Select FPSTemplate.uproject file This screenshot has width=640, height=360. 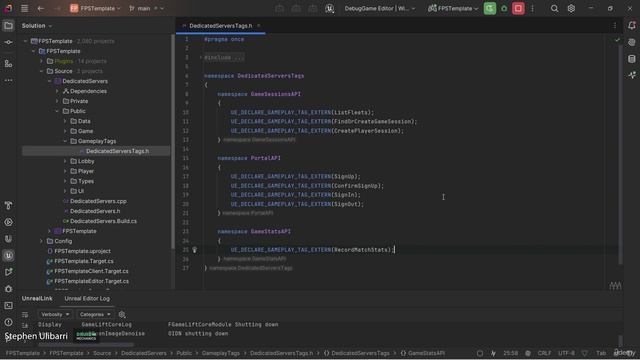click(x=82, y=251)
